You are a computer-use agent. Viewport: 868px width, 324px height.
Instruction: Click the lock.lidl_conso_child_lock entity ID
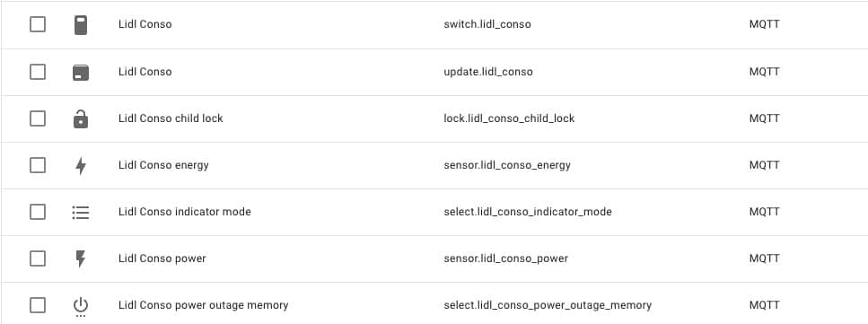click(x=509, y=118)
